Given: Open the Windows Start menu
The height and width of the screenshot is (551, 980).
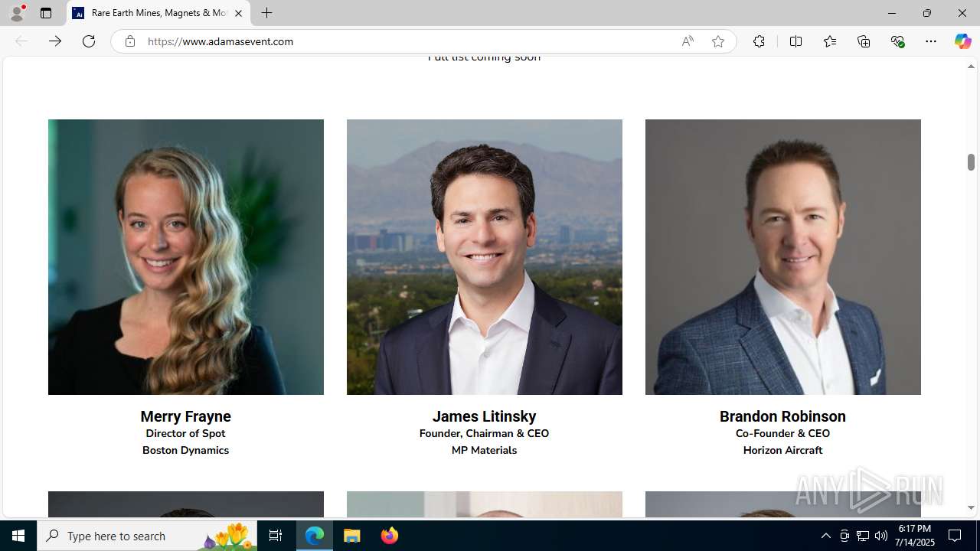Looking at the screenshot, I should (18, 536).
